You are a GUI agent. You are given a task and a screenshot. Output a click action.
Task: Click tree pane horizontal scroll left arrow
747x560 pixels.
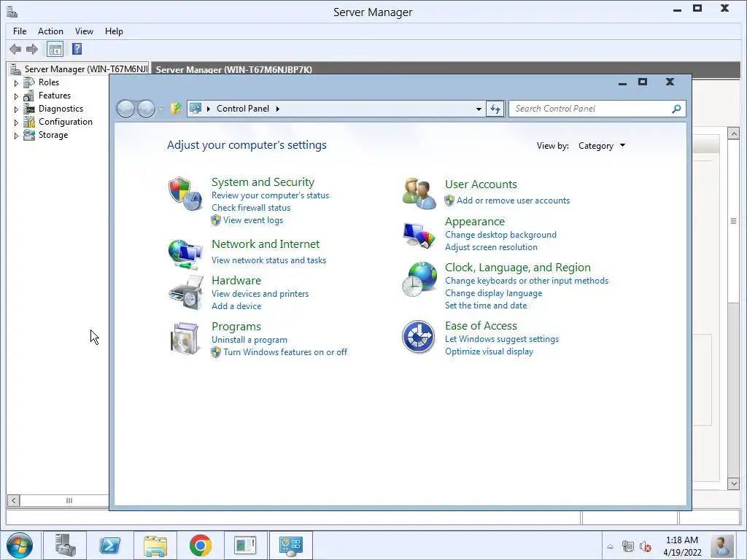tap(13, 500)
